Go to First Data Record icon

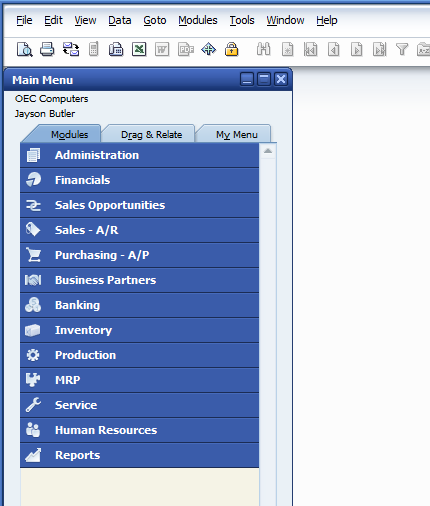tap(310, 50)
